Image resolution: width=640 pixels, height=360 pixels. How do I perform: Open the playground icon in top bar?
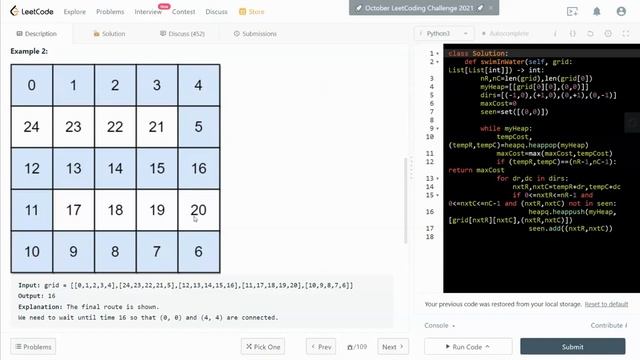572,11
